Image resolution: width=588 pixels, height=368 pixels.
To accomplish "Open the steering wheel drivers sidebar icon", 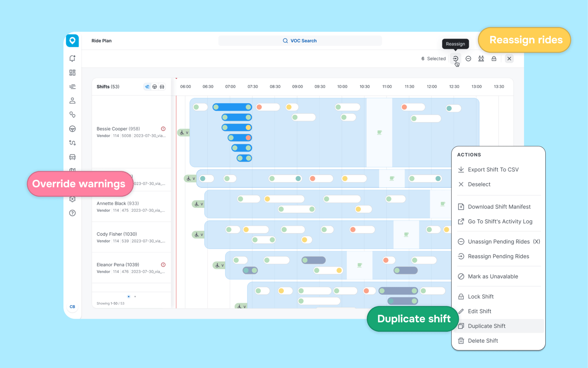I will click(x=72, y=129).
